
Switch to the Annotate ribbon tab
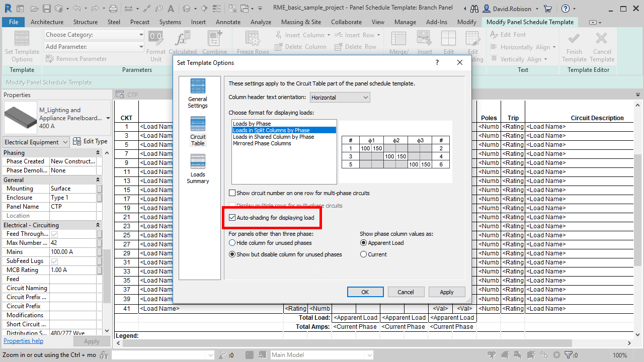click(x=228, y=22)
